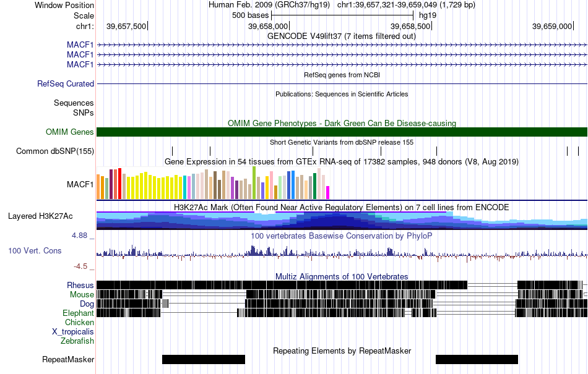Open the H3K27Ac Mark ENCODE track title

342,208
